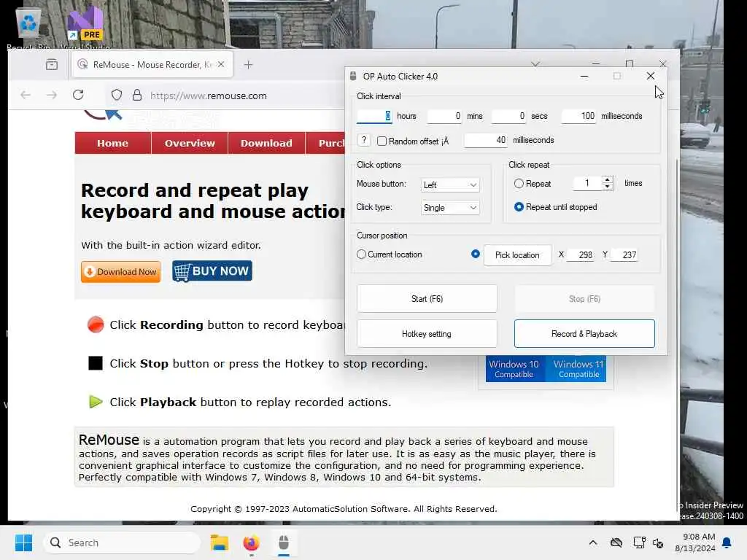747x560 pixels.
Task: Click the click interval milliseconds field showing 100
Action: tap(578, 116)
